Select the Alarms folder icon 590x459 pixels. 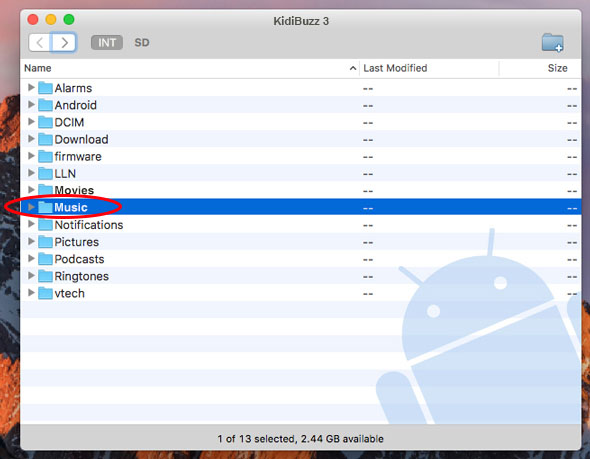pyautogui.click(x=45, y=88)
